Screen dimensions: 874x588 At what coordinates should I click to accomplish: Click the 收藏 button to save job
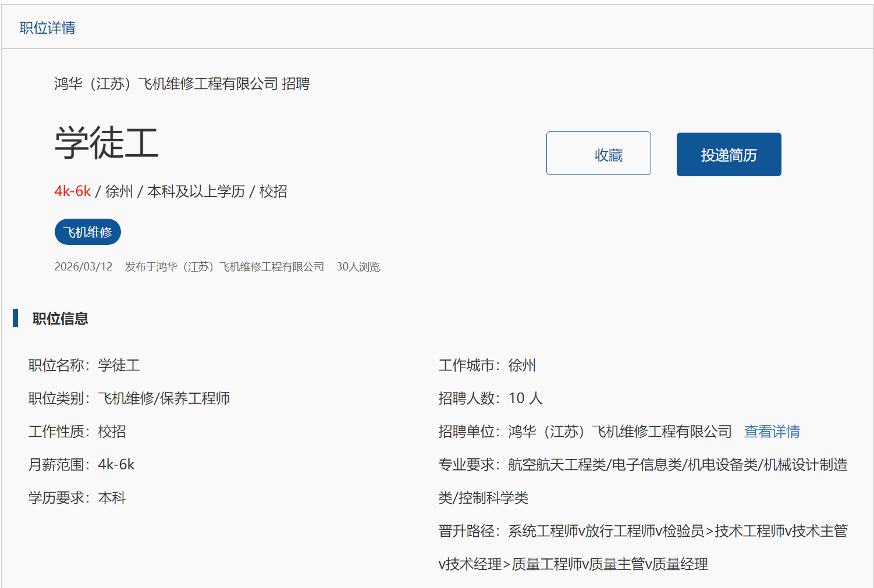[x=598, y=154]
